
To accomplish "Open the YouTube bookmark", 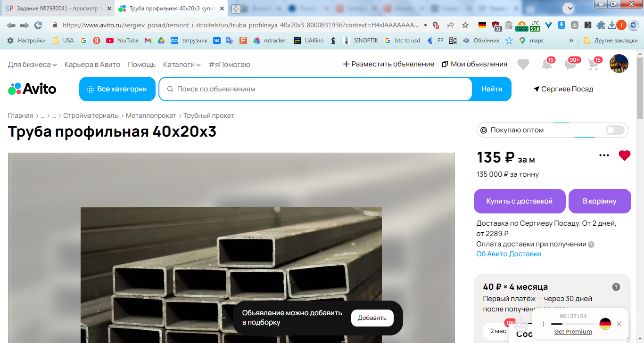I will [x=122, y=41].
